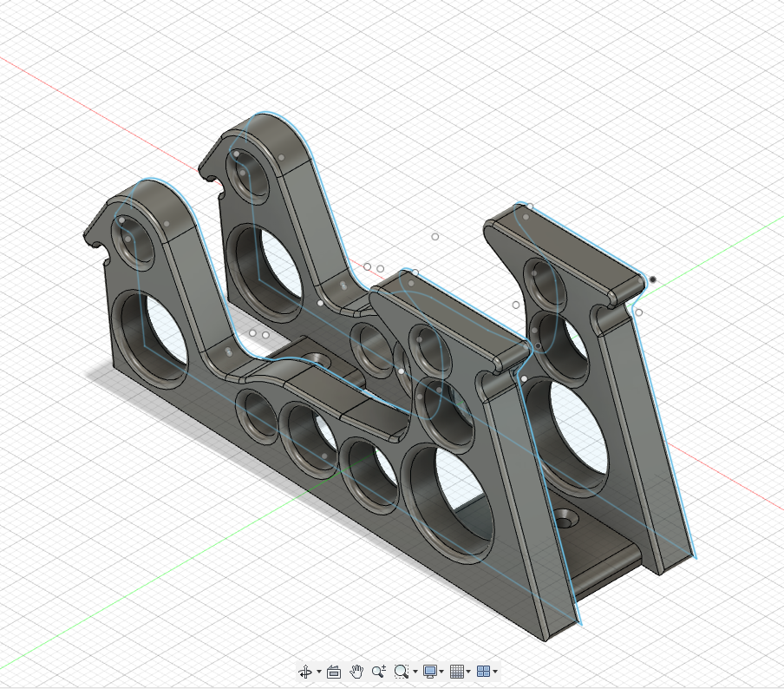The width and height of the screenshot is (784, 689).
Task: Select the dark filled sketch point
Action: click(x=652, y=279)
